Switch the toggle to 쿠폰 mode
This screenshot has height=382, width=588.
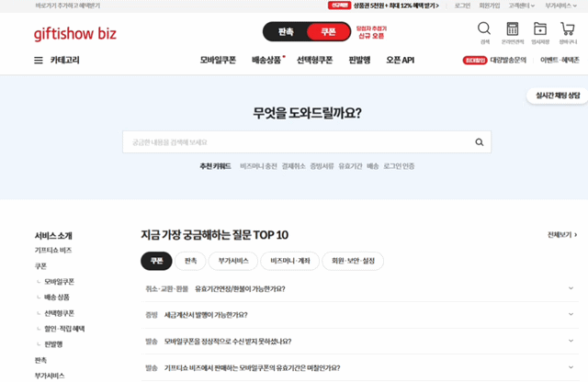[328, 32]
